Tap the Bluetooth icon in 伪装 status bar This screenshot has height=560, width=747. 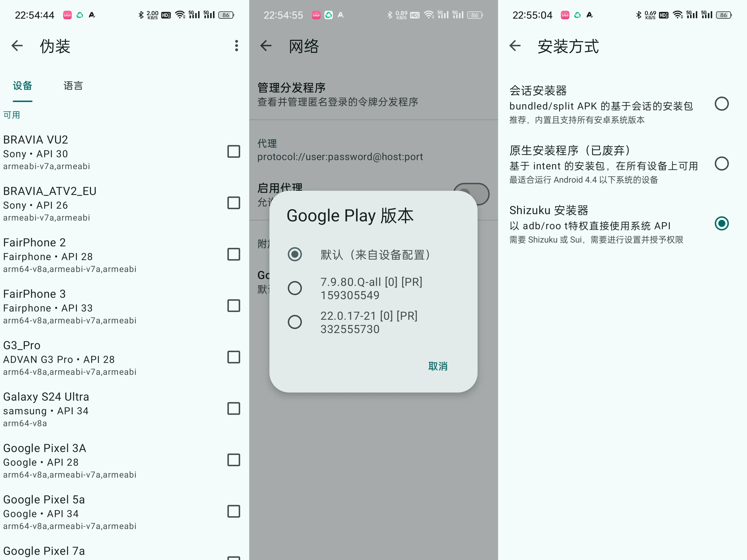(141, 15)
